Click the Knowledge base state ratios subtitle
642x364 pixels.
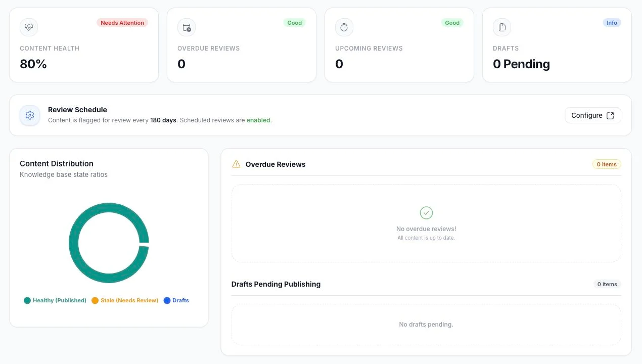(x=64, y=175)
